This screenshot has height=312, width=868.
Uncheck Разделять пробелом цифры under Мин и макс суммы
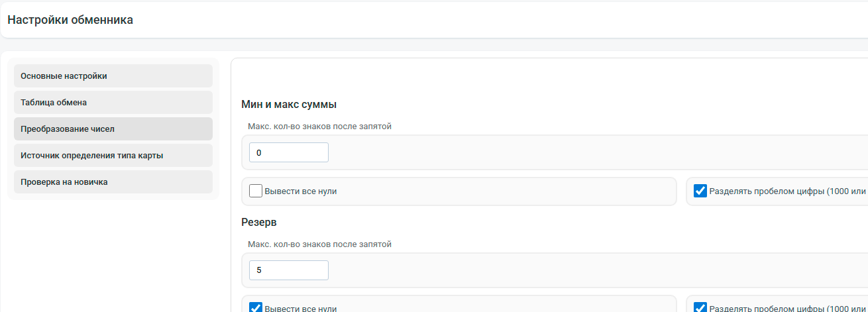[x=700, y=191]
